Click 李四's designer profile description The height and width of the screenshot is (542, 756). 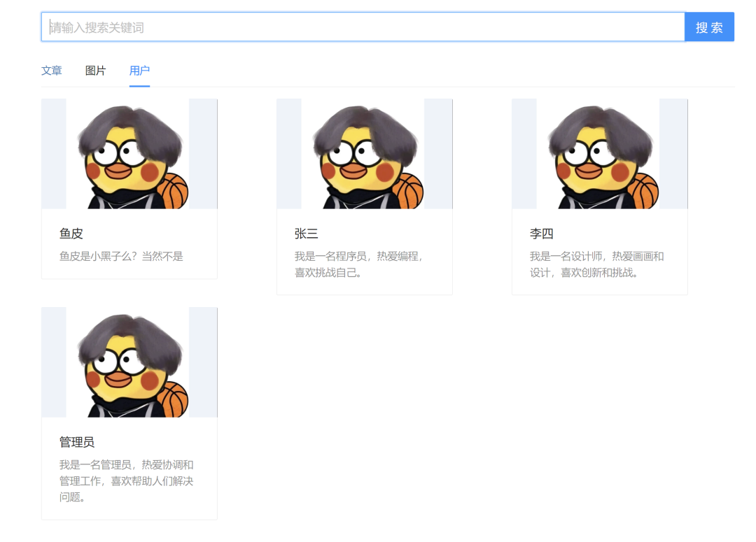[596, 264]
